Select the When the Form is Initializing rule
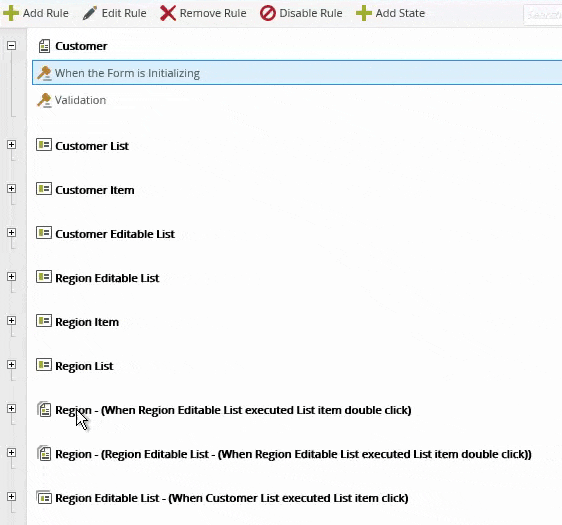Viewport: 562px width, 525px height. 297,73
